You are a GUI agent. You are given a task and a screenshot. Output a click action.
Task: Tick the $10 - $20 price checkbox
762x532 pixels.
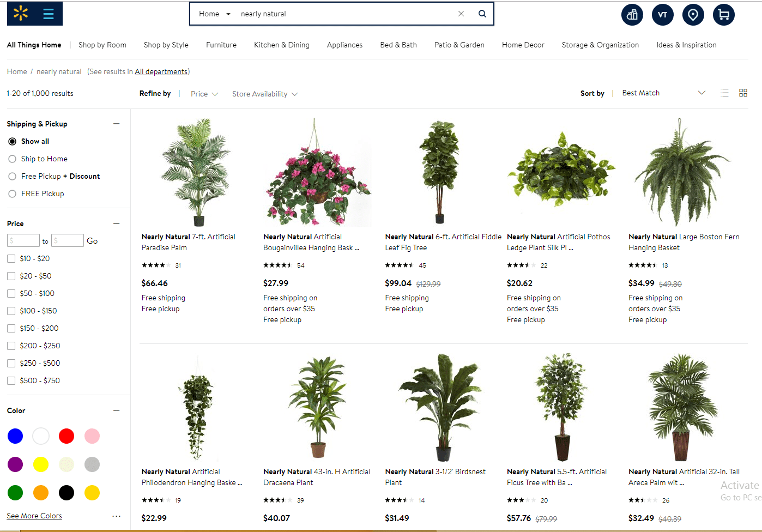click(x=11, y=258)
